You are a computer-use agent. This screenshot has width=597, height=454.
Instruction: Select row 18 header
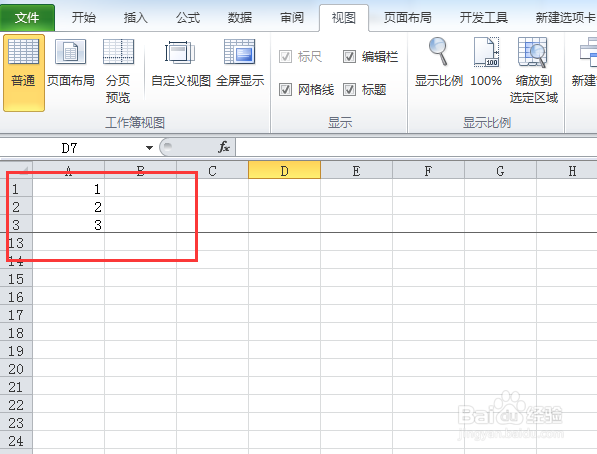[16, 332]
